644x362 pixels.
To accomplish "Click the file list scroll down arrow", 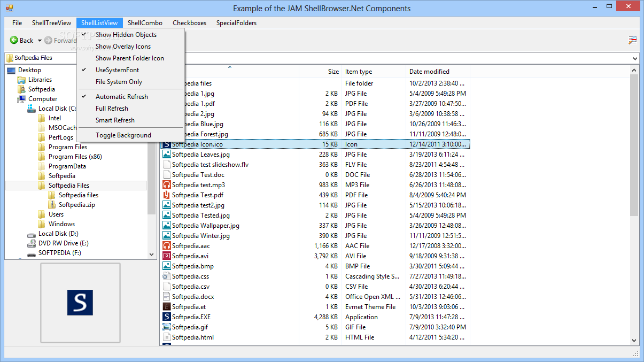I will point(634,340).
